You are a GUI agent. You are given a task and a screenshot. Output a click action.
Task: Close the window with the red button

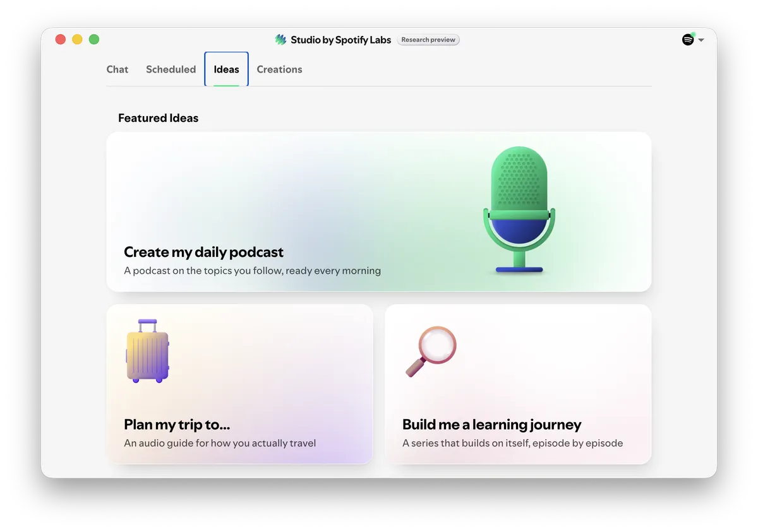pyautogui.click(x=61, y=39)
